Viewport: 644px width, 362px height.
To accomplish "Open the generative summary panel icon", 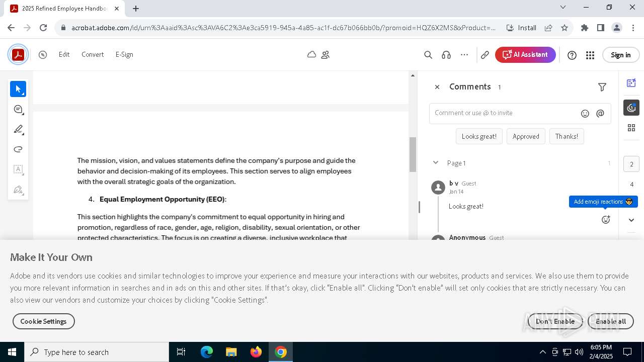I will coord(631,83).
